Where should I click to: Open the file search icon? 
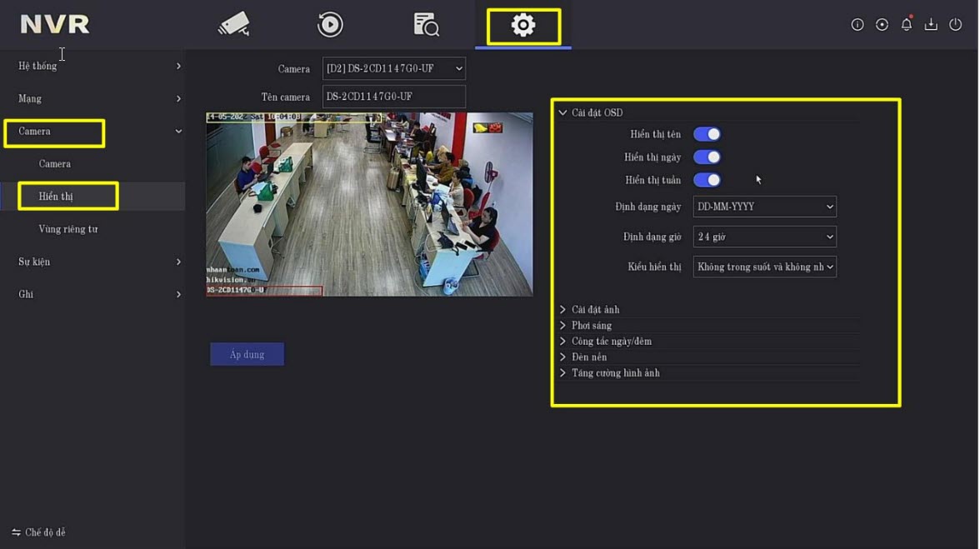[426, 25]
